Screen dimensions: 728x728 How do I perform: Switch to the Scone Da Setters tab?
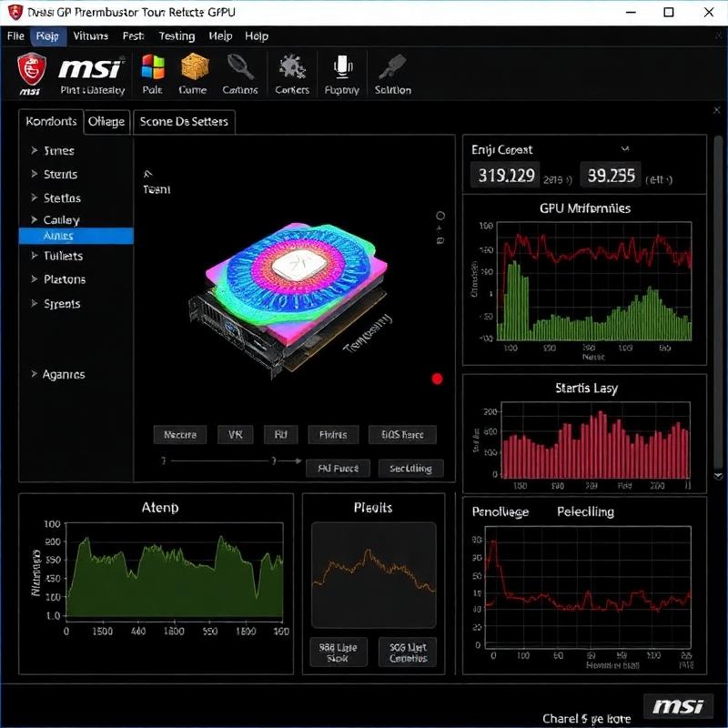pyautogui.click(x=184, y=120)
